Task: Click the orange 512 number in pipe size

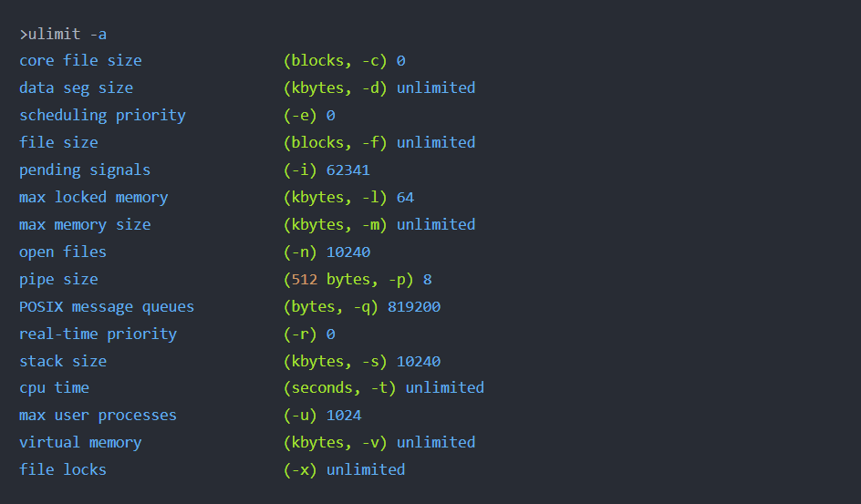Action: pos(305,280)
